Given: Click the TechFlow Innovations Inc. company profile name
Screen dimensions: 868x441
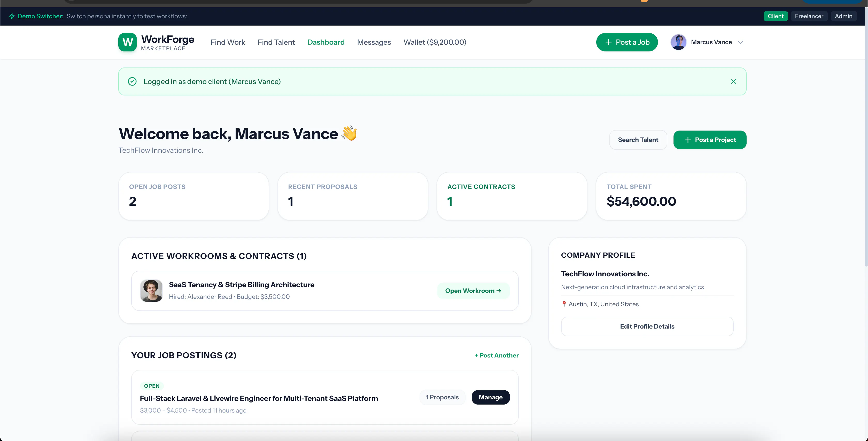Looking at the screenshot, I should click(x=605, y=274).
